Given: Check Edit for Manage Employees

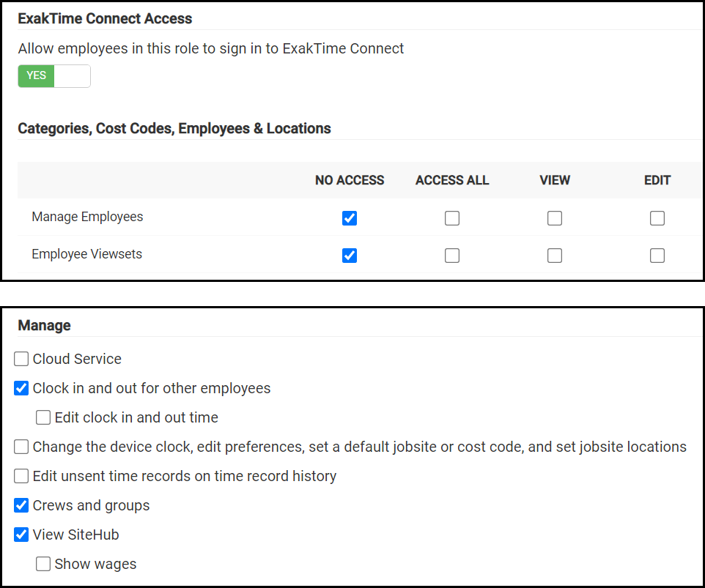Looking at the screenshot, I should point(657,218).
